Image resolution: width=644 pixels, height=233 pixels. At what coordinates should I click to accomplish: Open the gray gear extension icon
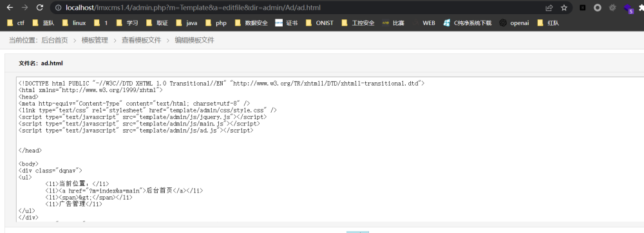point(612,7)
